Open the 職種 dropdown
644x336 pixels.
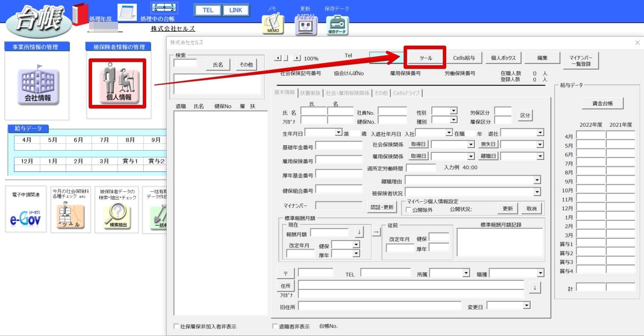(x=540, y=273)
